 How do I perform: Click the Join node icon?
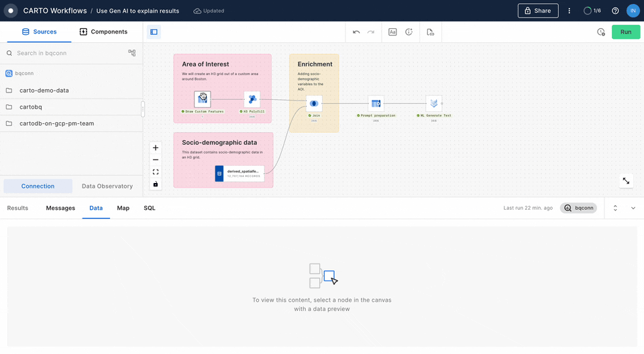(314, 103)
